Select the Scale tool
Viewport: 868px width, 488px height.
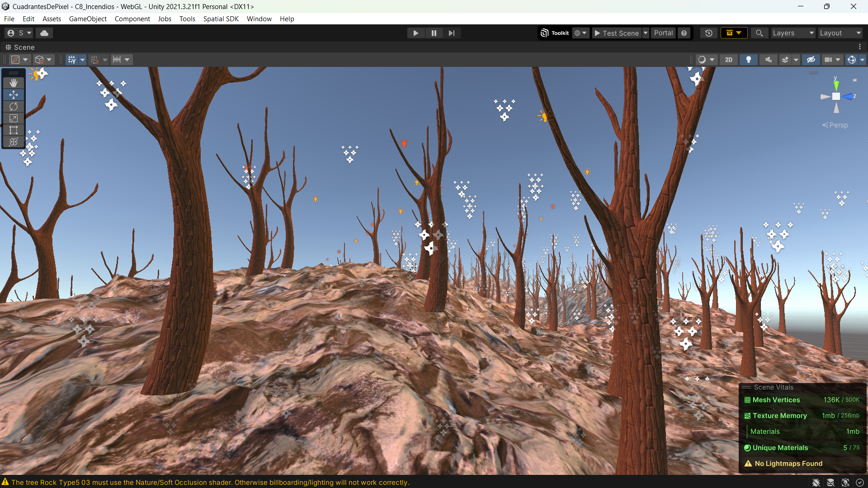tap(14, 118)
